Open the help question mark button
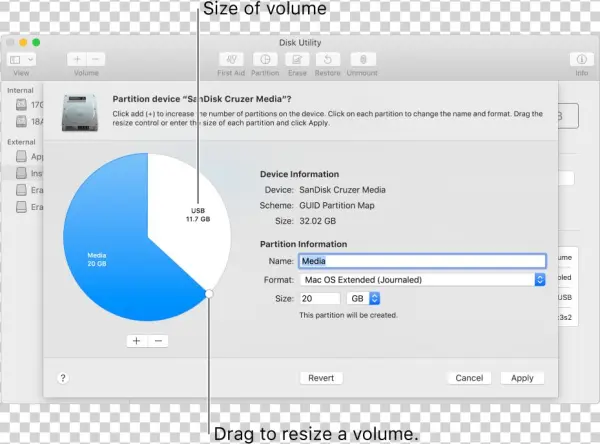This screenshot has width=600, height=444. coord(63,378)
